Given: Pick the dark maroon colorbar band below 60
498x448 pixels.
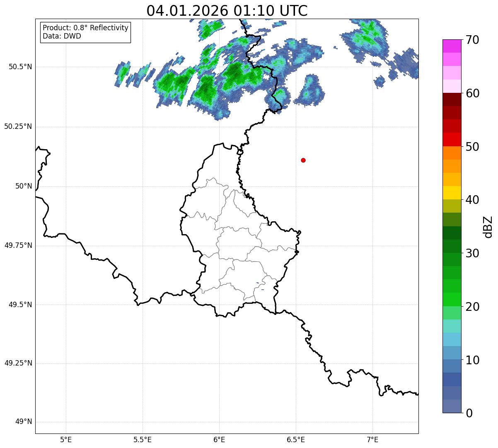Looking at the screenshot, I should point(452,100).
